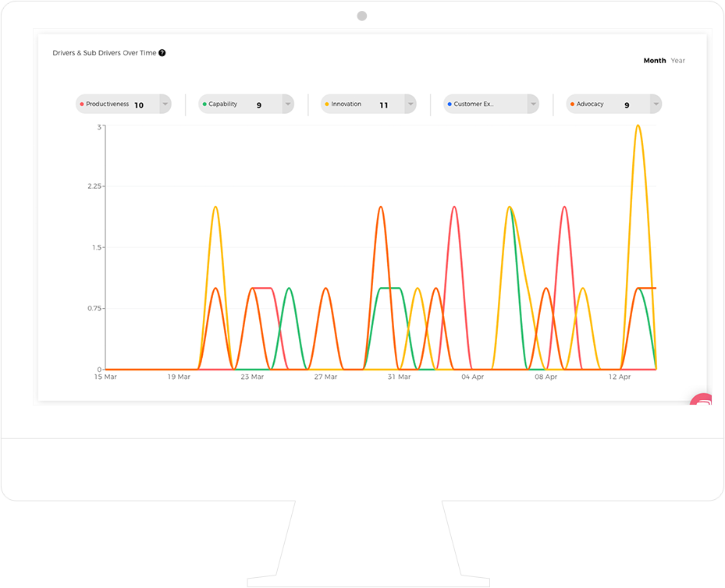This screenshot has height=588, width=725.
Task: Toggle the Advocacy series pill
Action: coord(614,104)
